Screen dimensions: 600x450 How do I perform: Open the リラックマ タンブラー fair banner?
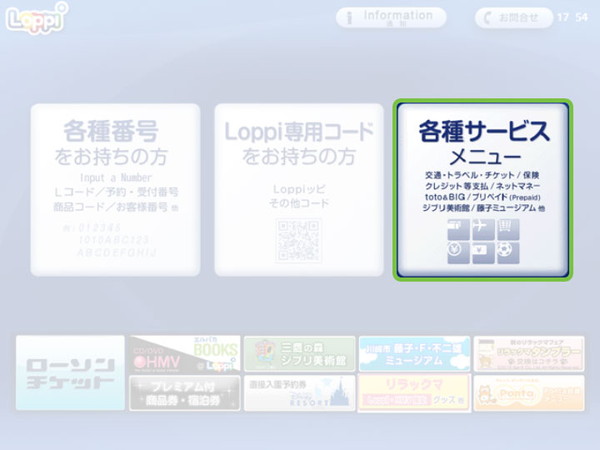tap(529, 354)
